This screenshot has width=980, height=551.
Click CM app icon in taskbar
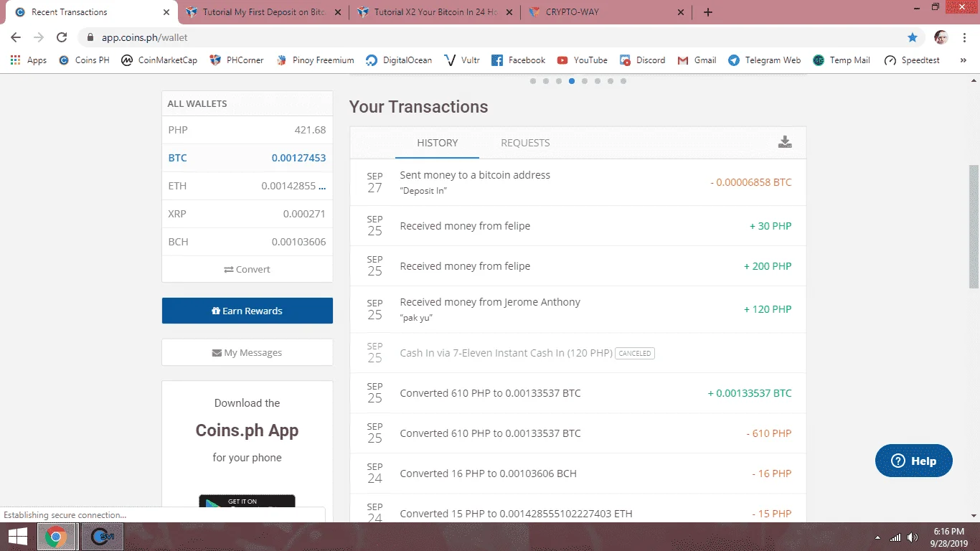(x=102, y=537)
